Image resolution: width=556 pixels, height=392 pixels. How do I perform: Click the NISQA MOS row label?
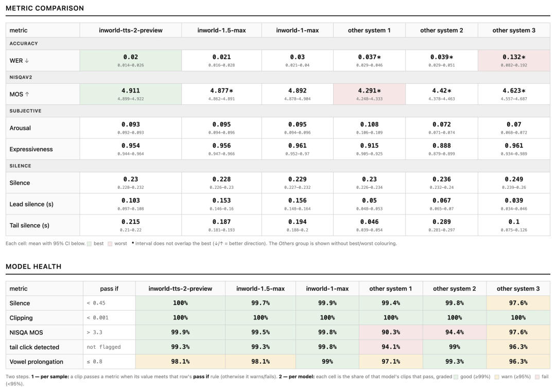(26, 332)
